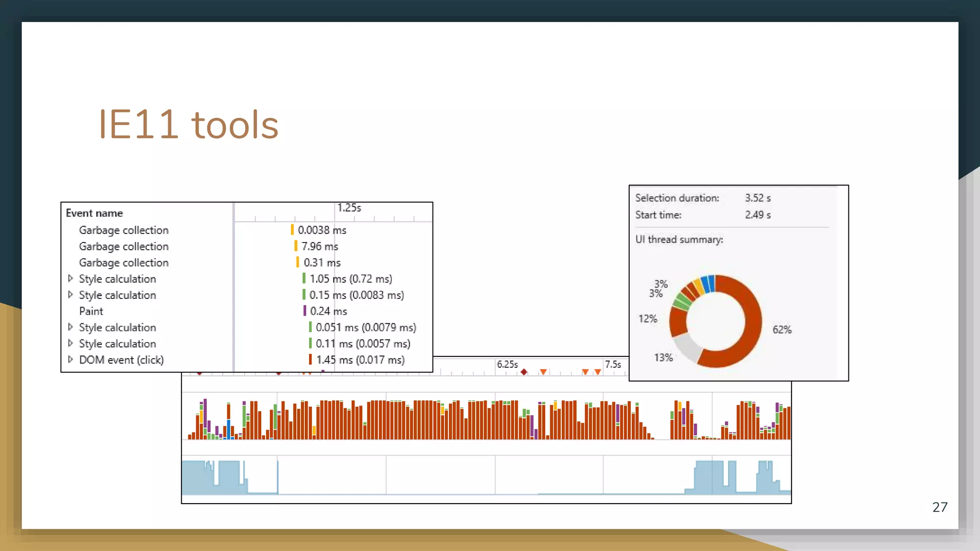Click the 1.45 ms (0.017 ms) duration value
Viewport: 980px width, 551px height.
coord(360,360)
